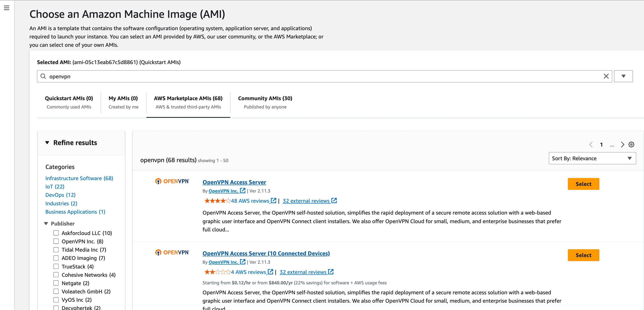Open pagination settings gear icon

coord(631,145)
